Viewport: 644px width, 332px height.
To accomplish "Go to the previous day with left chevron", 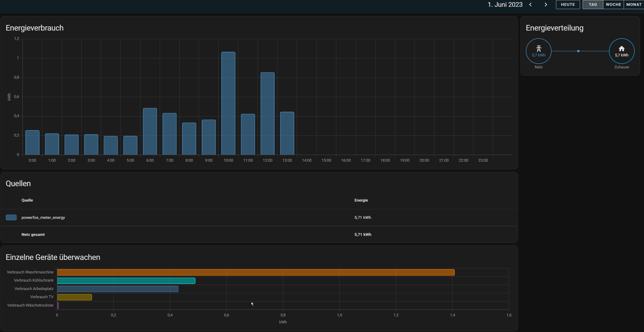I will coord(530,5).
